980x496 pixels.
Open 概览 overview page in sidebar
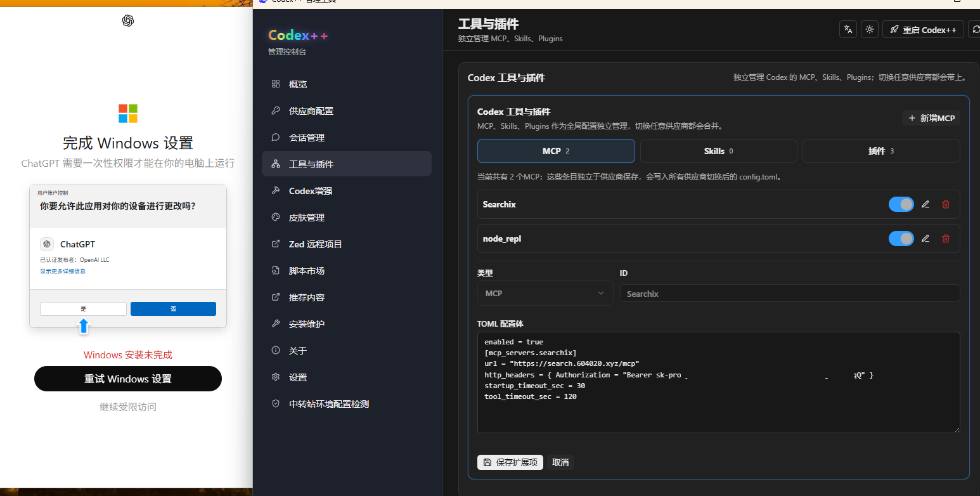click(346, 84)
